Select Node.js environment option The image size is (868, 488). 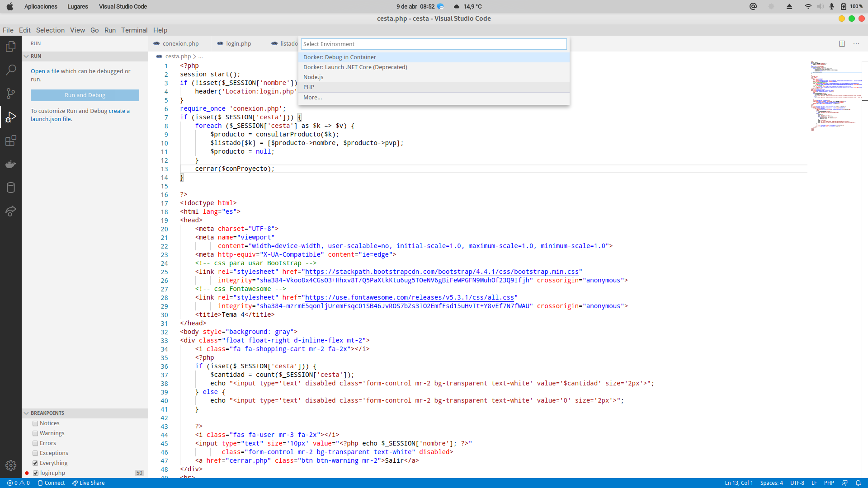pyautogui.click(x=434, y=77)
